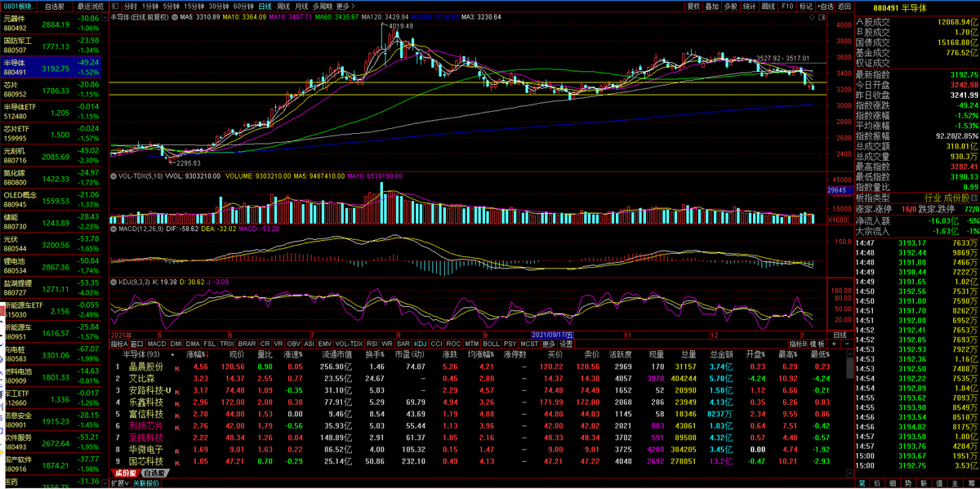Click the +自选 add to watchlist button
This screenshot has height=489, width=980.
825,6
